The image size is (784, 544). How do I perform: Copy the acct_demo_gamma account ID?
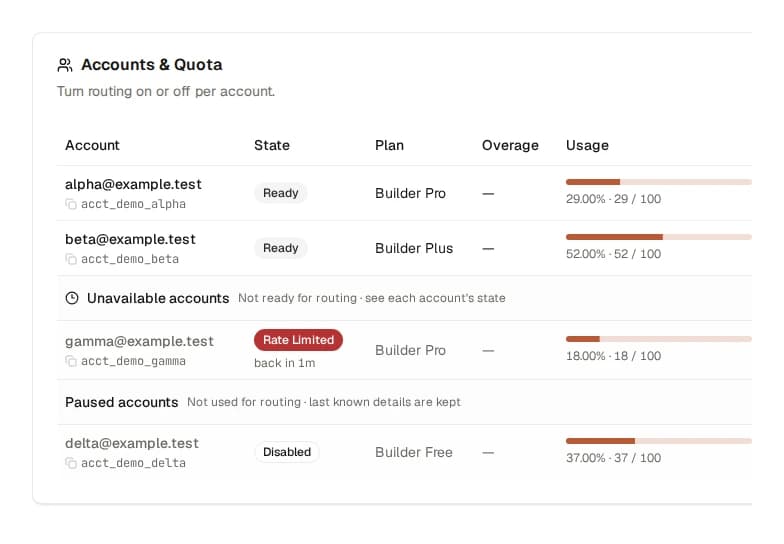click(71, 362)
